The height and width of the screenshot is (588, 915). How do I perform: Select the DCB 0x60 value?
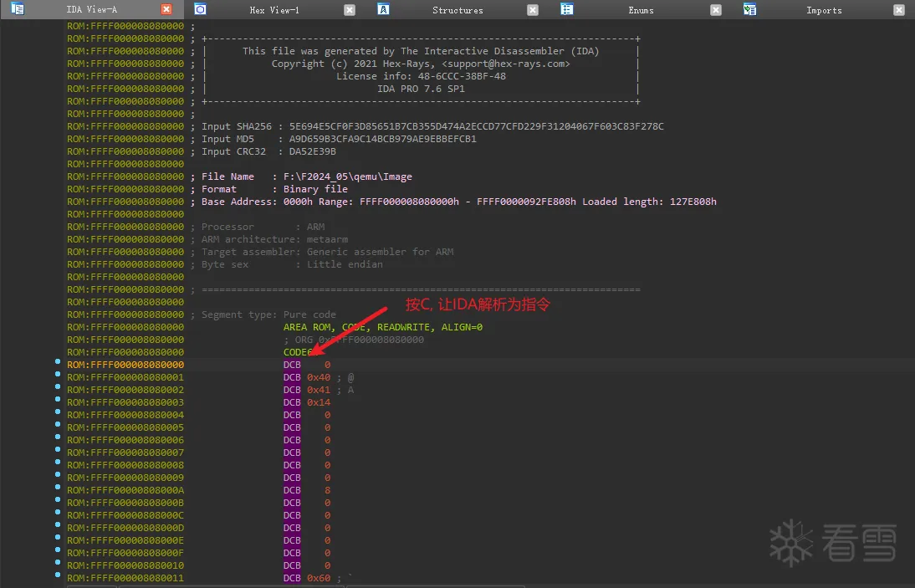[x=319, y=578]
